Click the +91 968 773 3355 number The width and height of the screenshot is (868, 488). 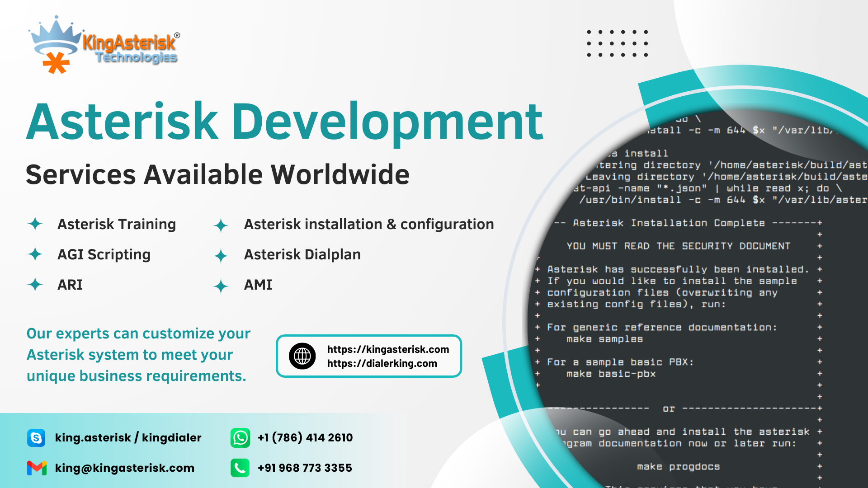point(305,468)
